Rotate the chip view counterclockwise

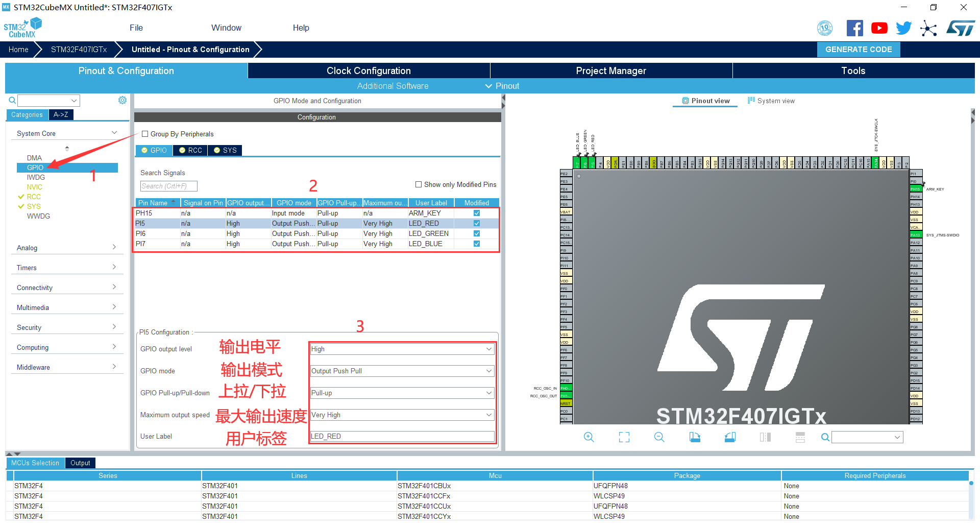click(730, 437)
